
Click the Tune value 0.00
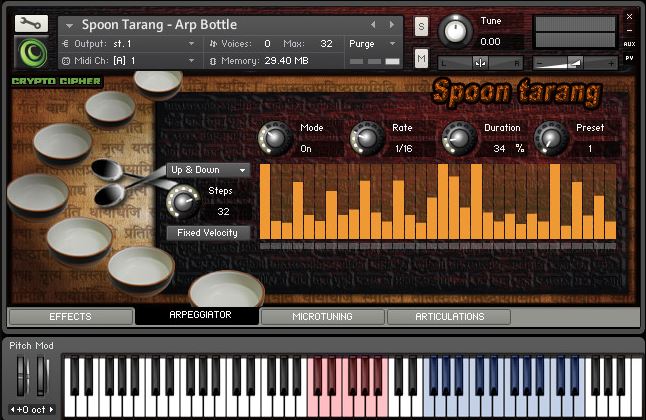(x=490, y=42)
